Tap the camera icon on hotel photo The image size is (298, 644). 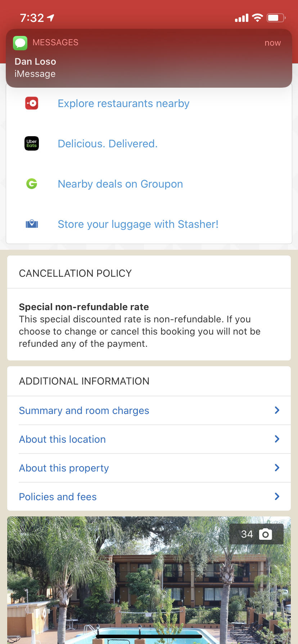[265, 534]
